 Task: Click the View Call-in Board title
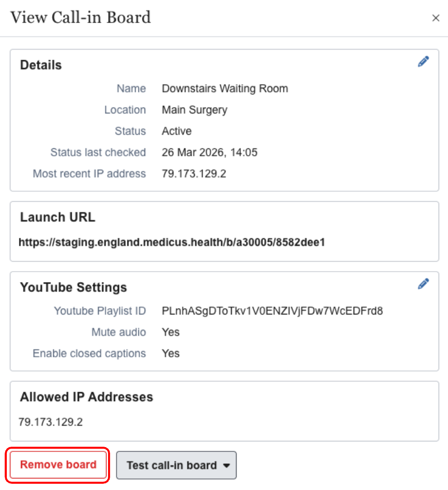(x=80, y=18)
